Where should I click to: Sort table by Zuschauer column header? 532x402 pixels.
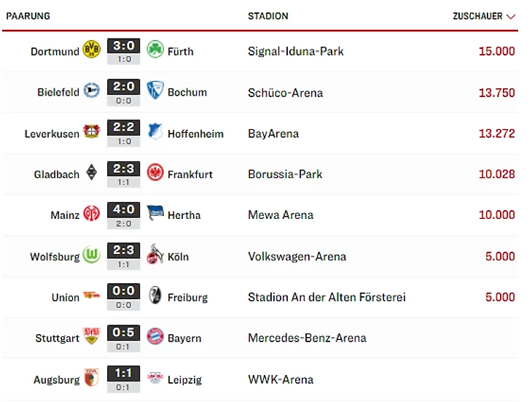[477, 16]
